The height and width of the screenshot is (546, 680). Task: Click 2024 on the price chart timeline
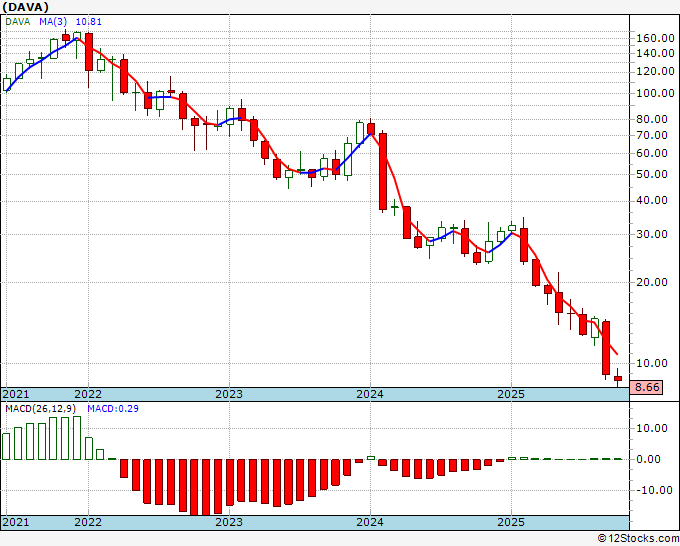(x=370, y=394)
